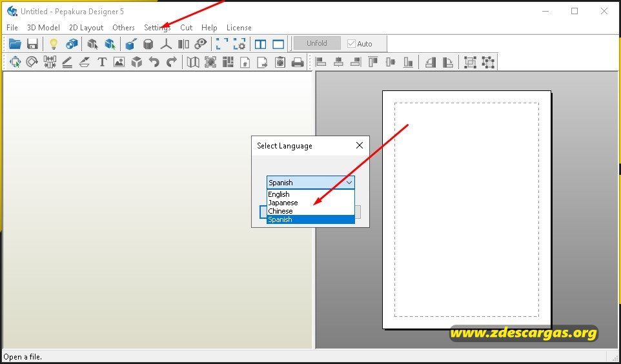Click the blue textured cube icon
This screenshot has width=621, height=364.
coord(72,44)
